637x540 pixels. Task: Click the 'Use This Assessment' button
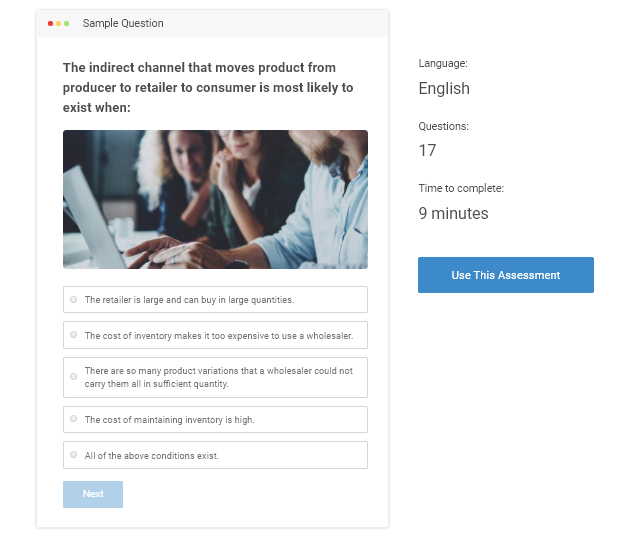(505, 275)
